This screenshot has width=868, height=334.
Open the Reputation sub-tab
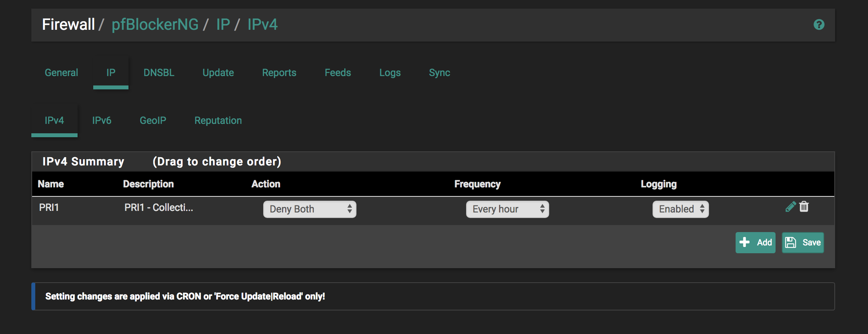pyautogui.click(x=218, y=120)
